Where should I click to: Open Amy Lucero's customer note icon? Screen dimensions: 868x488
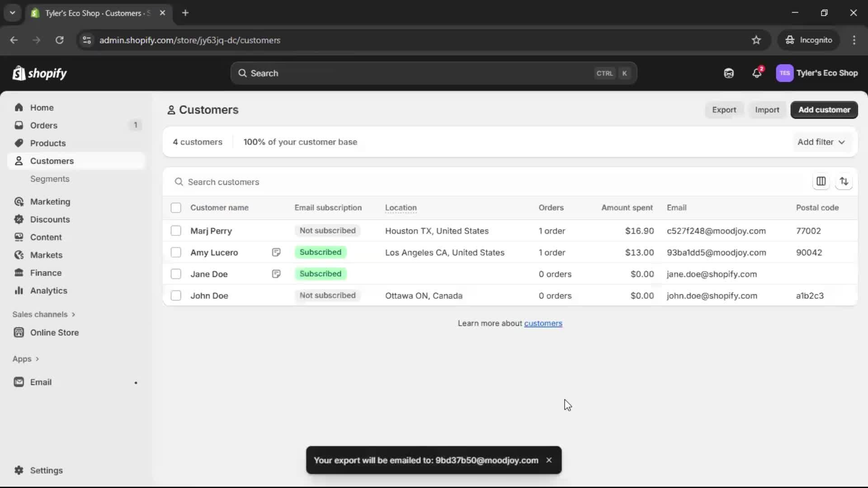coord(276,253)
